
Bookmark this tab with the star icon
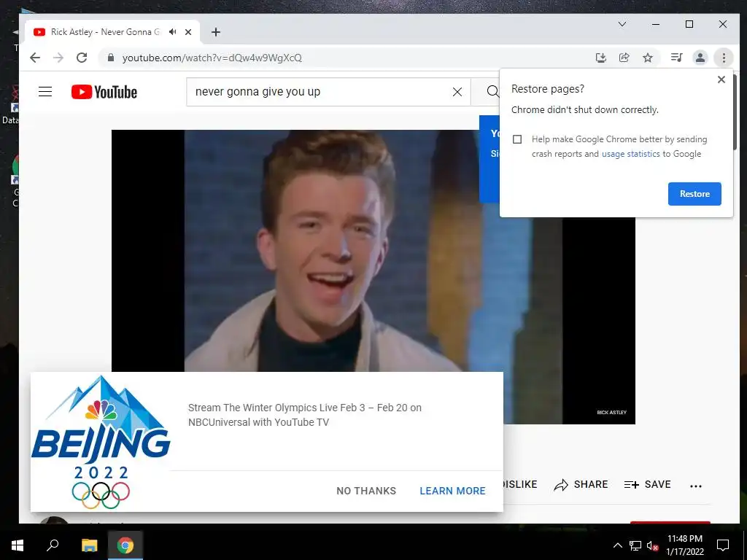tap(648, 58)
